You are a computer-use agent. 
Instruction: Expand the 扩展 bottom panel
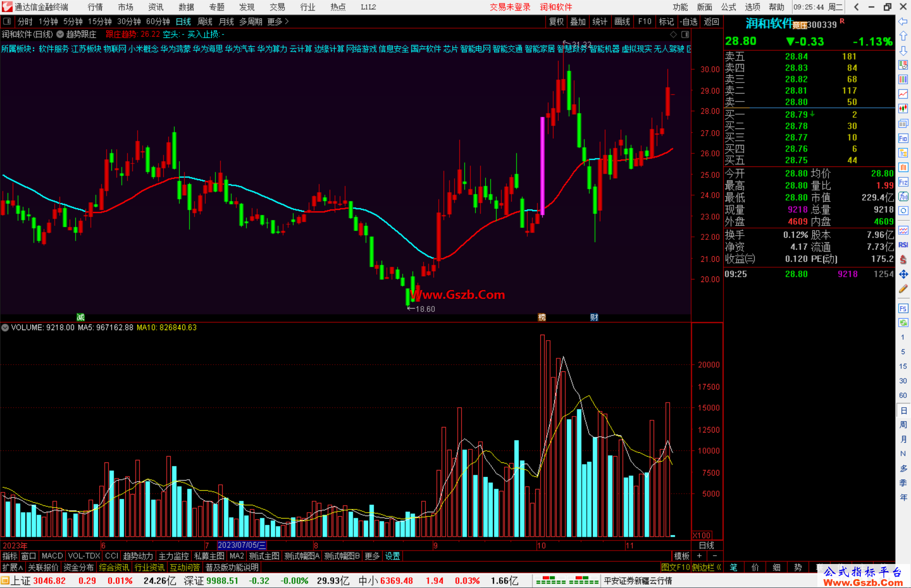(13, 567)
